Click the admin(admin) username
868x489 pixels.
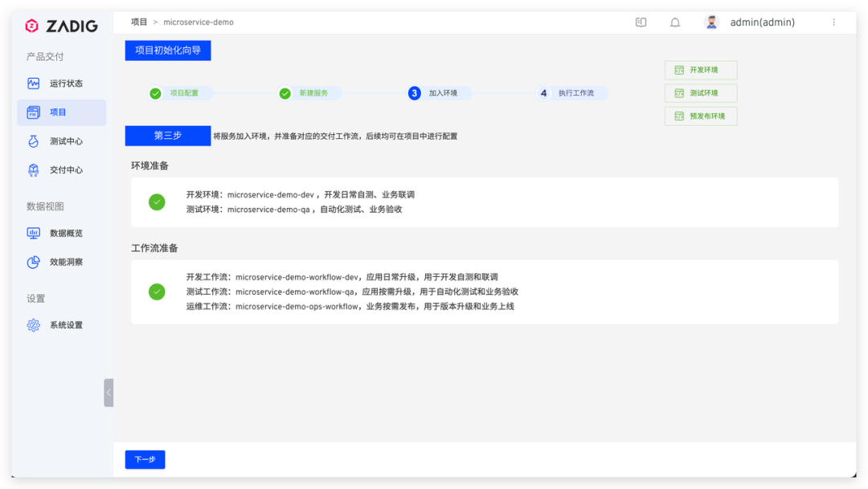click(762, 22)
